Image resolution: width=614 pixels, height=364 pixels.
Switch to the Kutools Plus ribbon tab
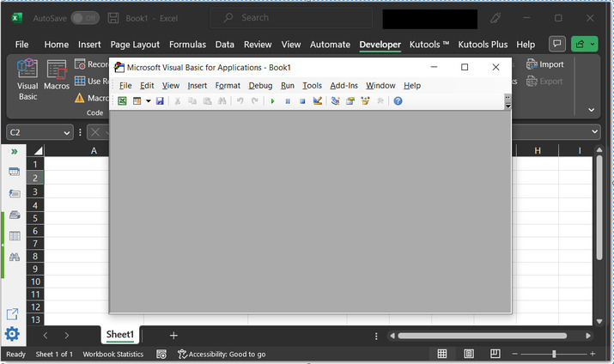[483, 45]
